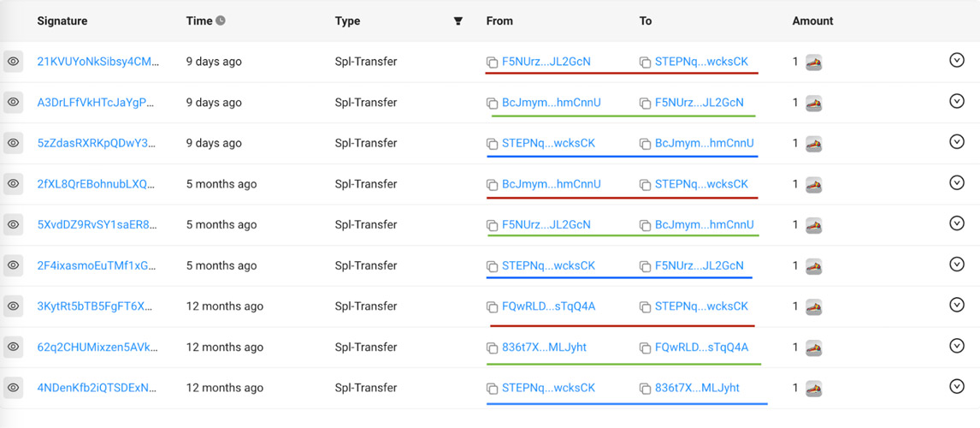
Task: Expand details of 5zZdasRXRKpQDwY3 transaction
Action: click(x=956, y=142)
